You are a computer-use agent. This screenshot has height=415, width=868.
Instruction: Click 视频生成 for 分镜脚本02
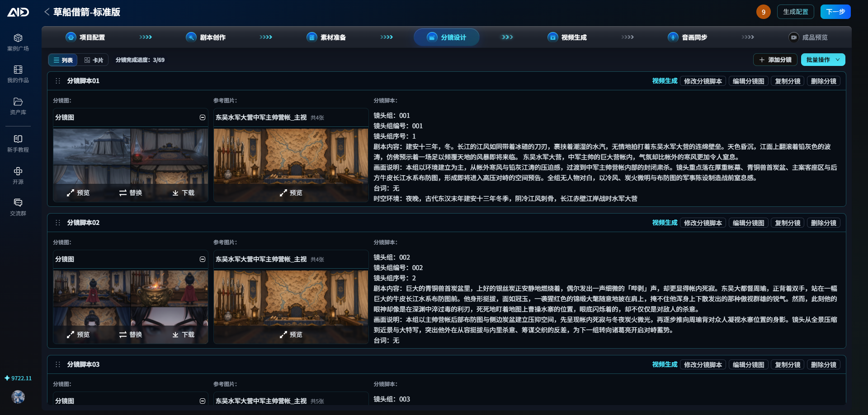pos(665,223)
